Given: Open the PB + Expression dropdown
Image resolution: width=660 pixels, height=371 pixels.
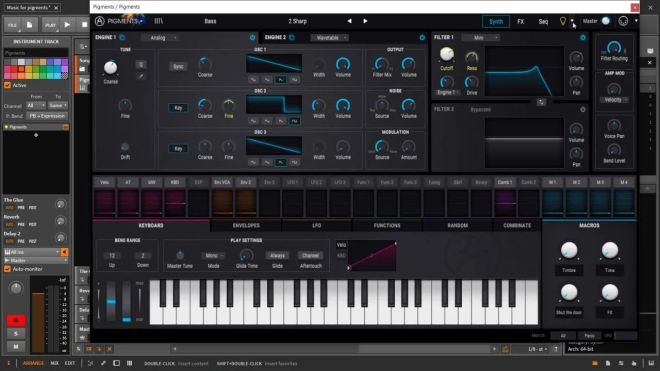Looking at the screenshot, I should pos(47,116).
